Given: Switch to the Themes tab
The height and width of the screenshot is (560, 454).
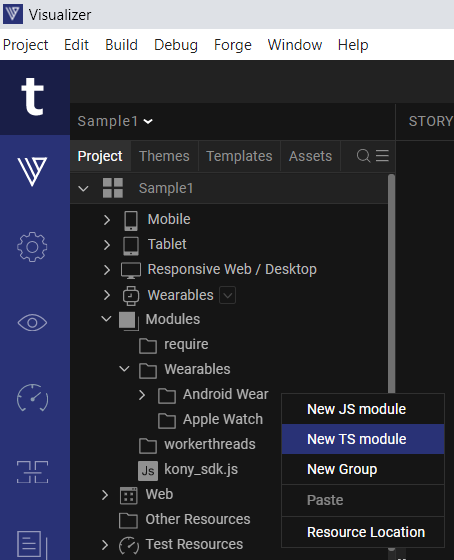Looking at the screenshot, I should 164,156.
